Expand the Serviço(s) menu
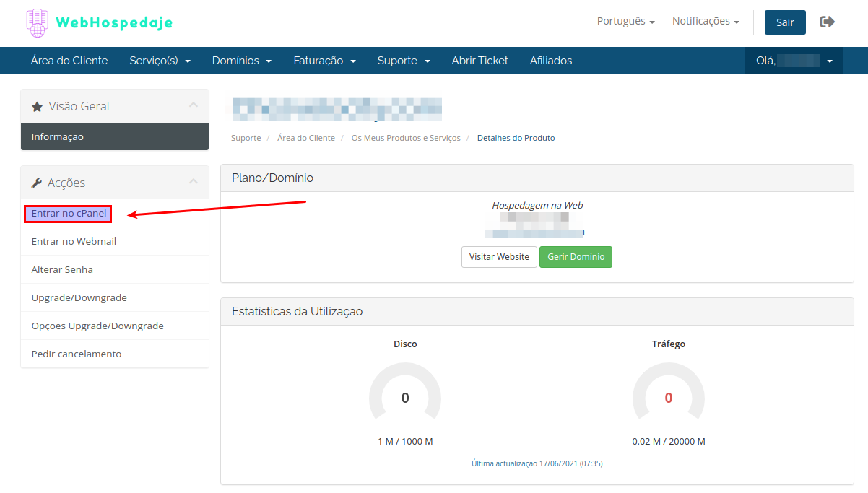This screenshot has width=868, height=493. [x=160, y=61]
